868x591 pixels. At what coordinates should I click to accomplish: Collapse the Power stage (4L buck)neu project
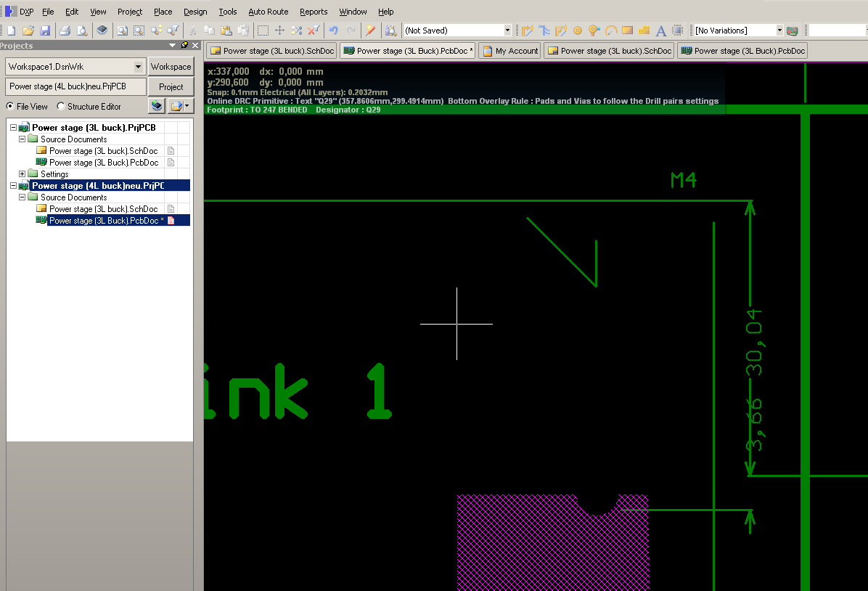pos(13,186)
